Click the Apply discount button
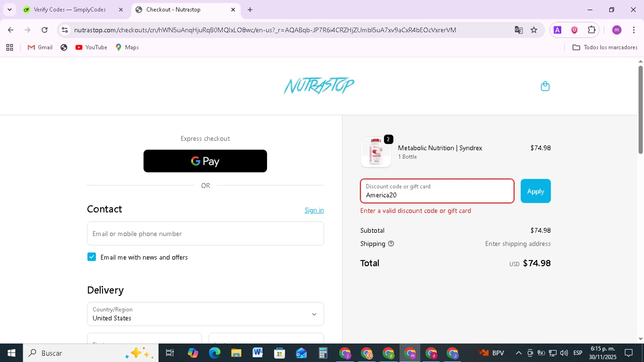This screenshot has width=644, height=362. pyautogui.click(x=535, y=191)
